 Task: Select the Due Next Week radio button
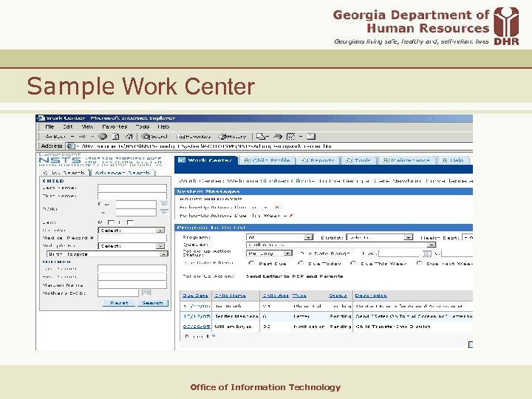point(420,263)
